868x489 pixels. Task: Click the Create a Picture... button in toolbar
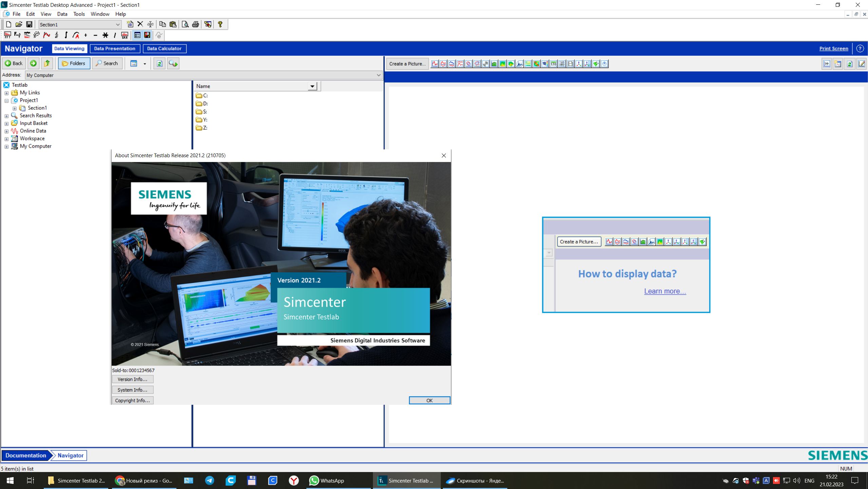(x=407, y=64)
